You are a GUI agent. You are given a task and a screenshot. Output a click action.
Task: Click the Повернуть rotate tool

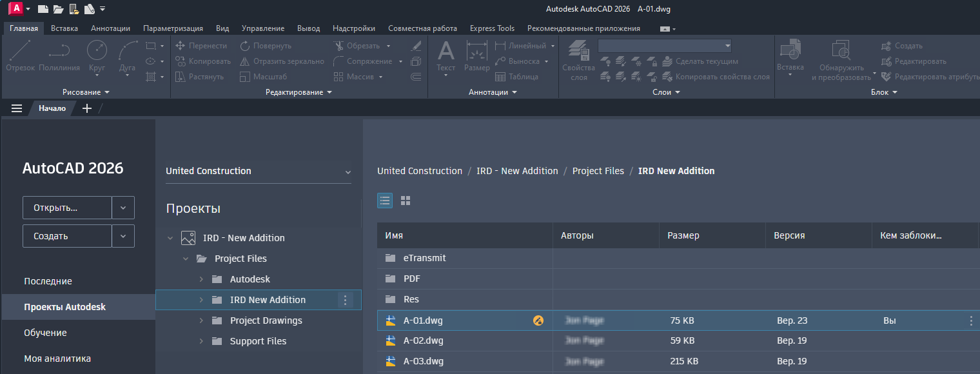pyautogui.click(x=266, y=46)
